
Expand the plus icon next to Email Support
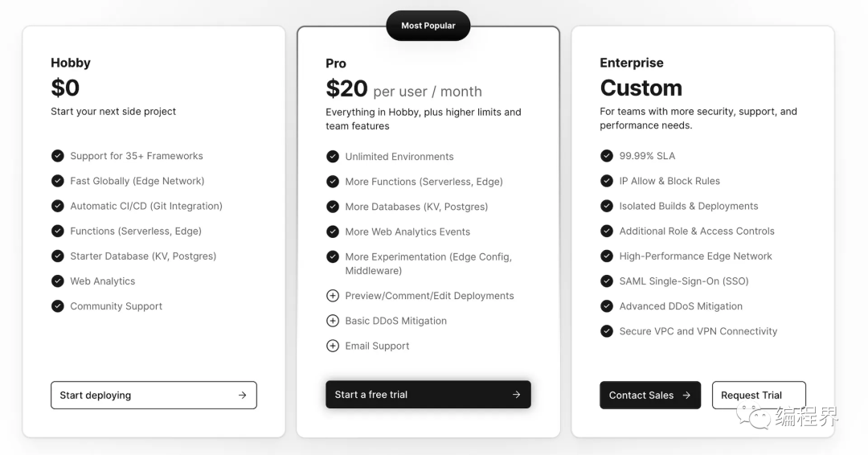[333, 346]
